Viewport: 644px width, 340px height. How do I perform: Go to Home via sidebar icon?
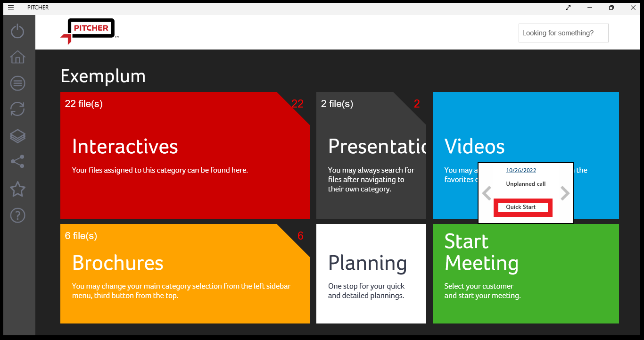click(17, 57)
